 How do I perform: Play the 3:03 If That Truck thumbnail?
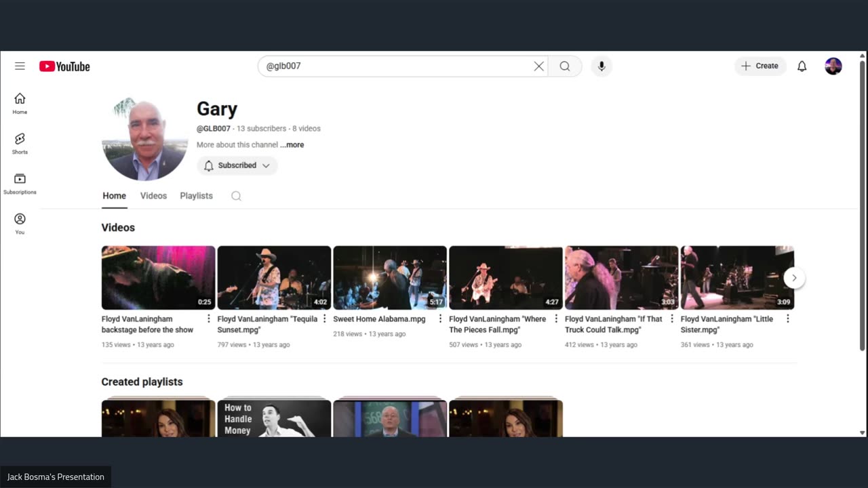[622, 278]
